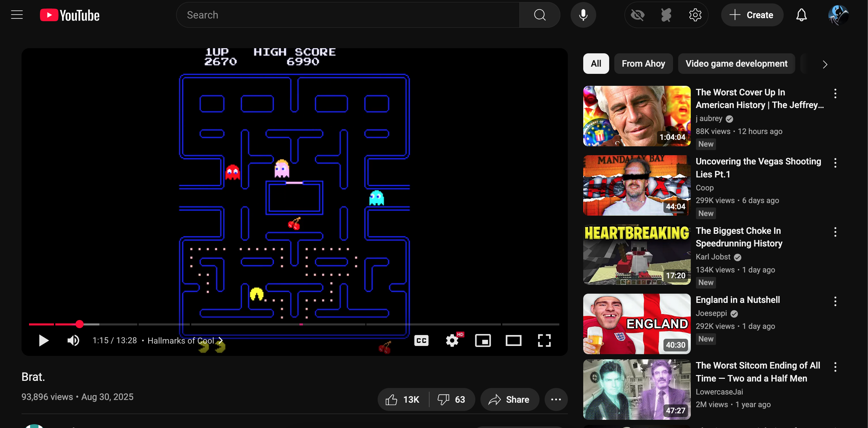Switch to theater mode
868x428 pixels.
[x=513, y=340]
